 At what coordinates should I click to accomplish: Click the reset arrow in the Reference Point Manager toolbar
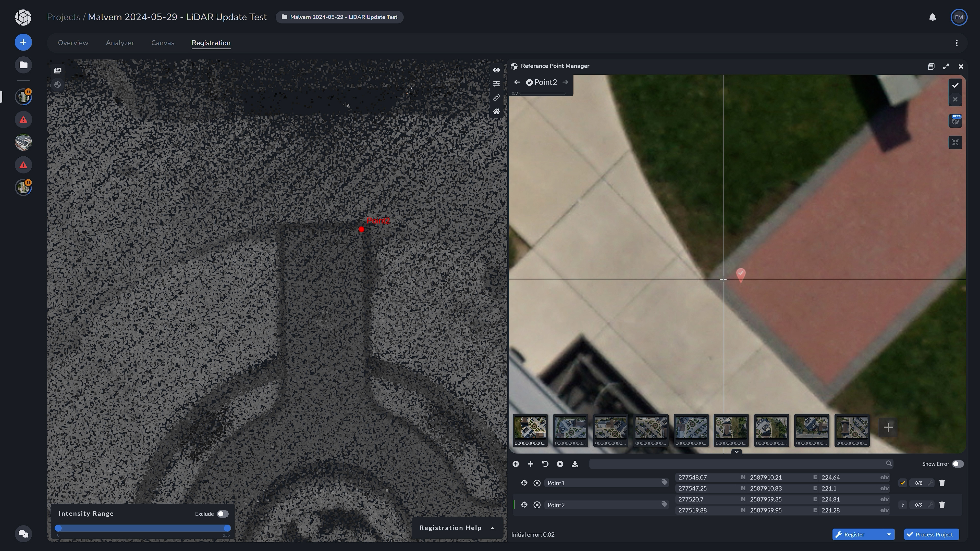pos(546,464)
